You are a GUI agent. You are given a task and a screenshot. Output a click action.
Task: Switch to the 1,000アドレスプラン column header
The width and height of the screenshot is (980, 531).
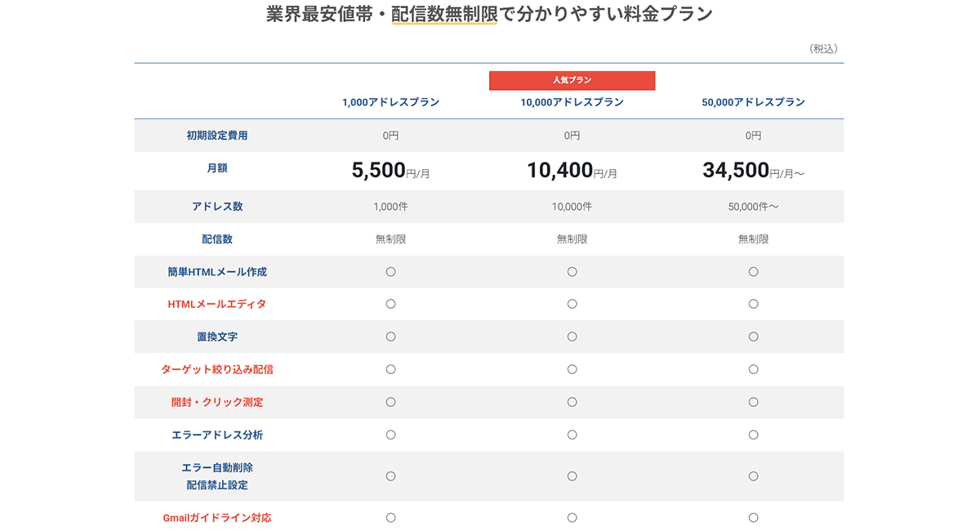[x=390, y=101]
